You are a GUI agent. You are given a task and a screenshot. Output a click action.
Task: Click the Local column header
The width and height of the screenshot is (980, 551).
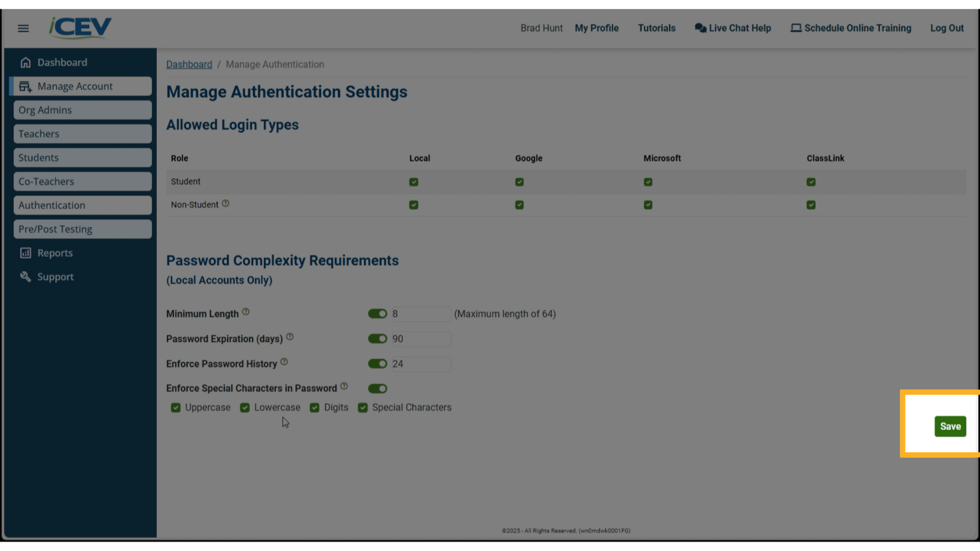420,158
